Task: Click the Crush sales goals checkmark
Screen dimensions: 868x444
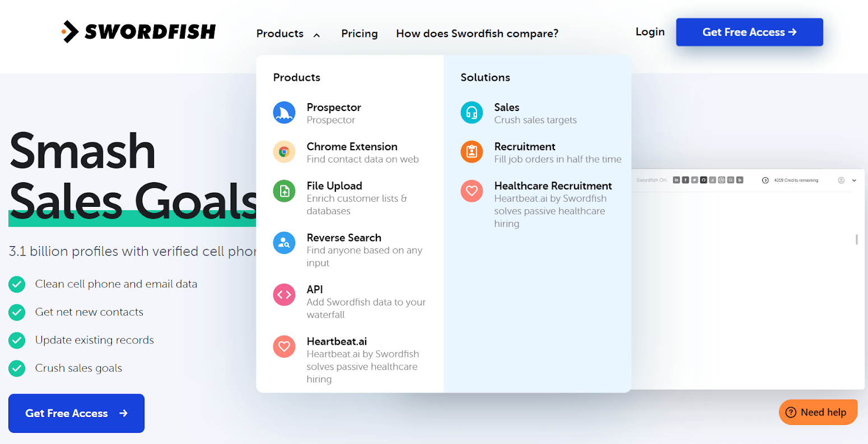Action: click(x=17, y=368)
